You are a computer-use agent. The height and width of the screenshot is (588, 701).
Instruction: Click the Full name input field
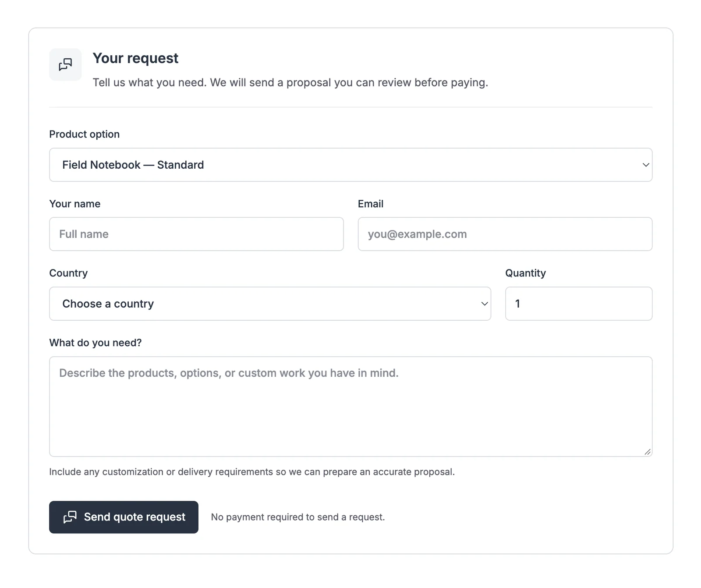196,234
